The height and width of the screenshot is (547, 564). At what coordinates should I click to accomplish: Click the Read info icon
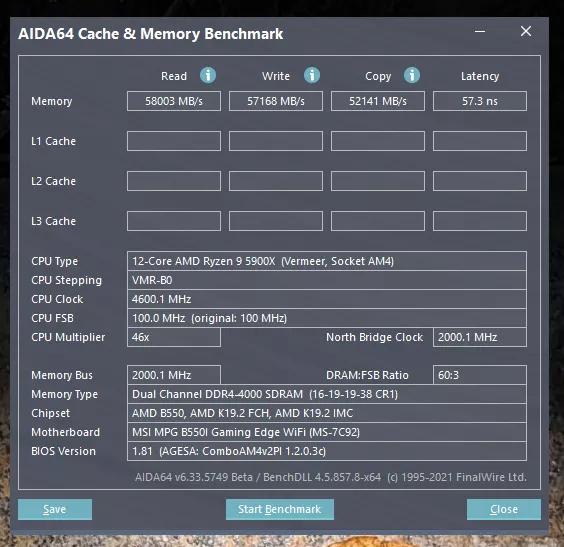click(208, 76)
